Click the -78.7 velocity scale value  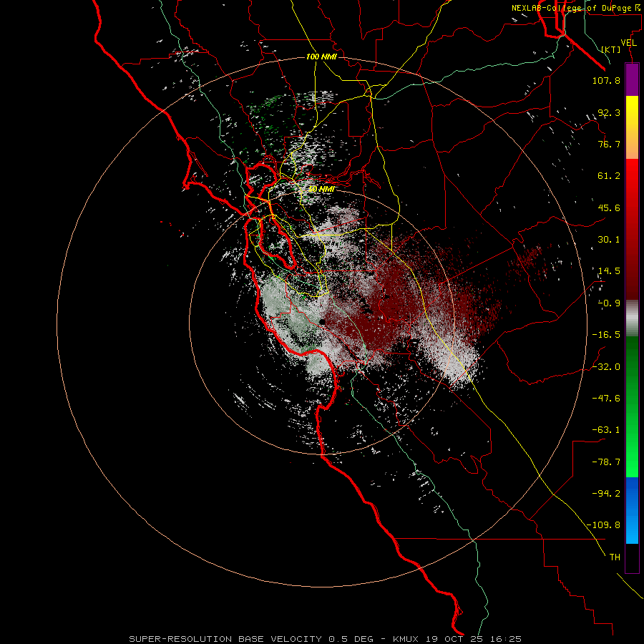[606, 462]
